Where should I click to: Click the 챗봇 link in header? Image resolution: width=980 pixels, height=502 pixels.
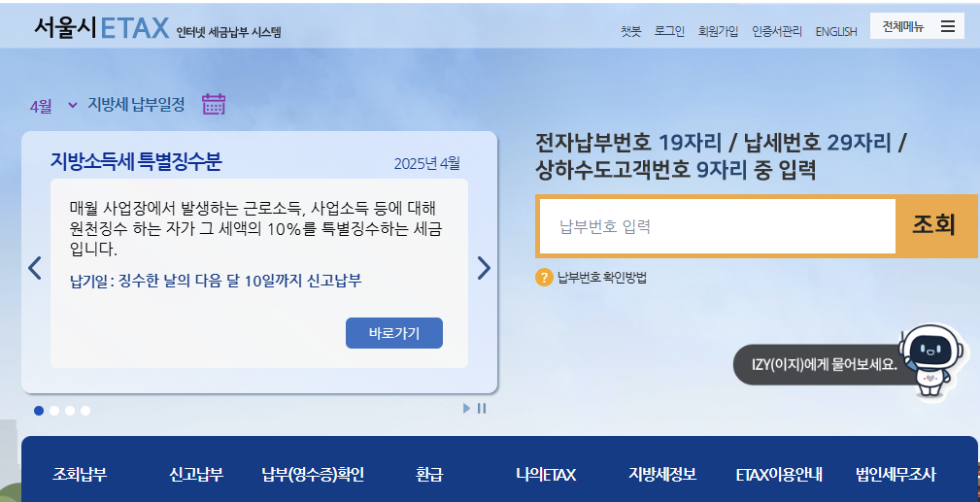coord(630,31)
